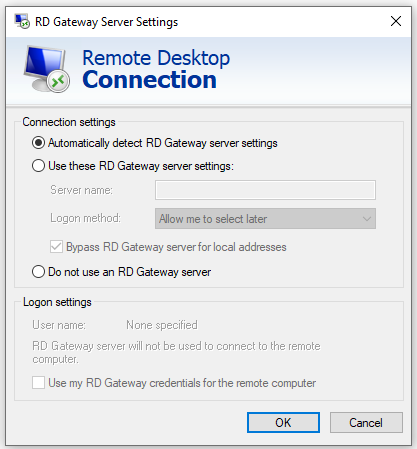Click the 'Logon method:' label
This screenshot has width=417, height=449.
(86, 218)
